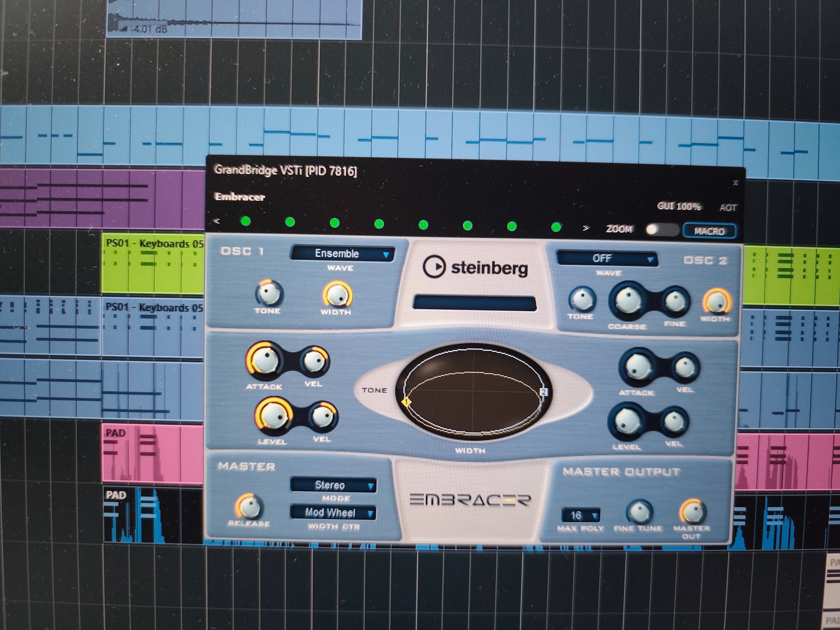Select the dark blue PAD audio clip
The image size is (840, 630).
coord(153,515)
